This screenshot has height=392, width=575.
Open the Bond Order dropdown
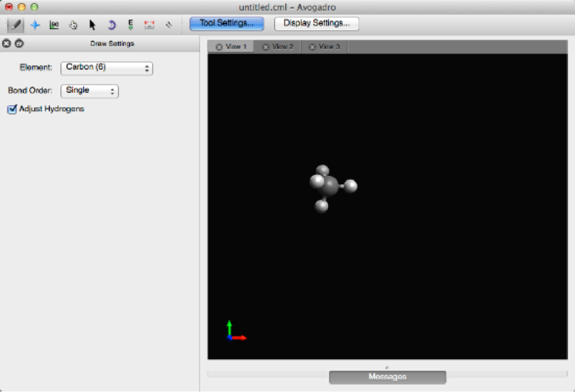click(x=89, y=90)
